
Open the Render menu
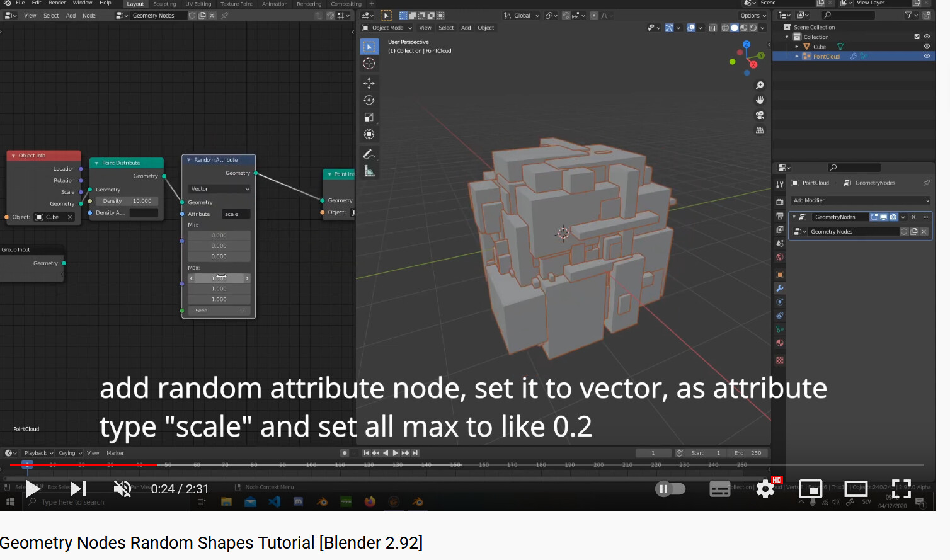[x=57, y=3]
